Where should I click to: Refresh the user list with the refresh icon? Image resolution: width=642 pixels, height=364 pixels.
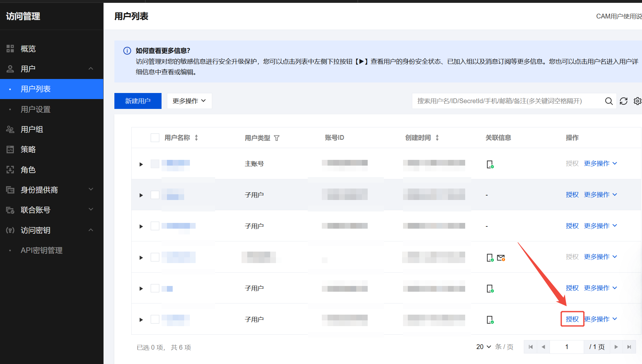[624, 101]
